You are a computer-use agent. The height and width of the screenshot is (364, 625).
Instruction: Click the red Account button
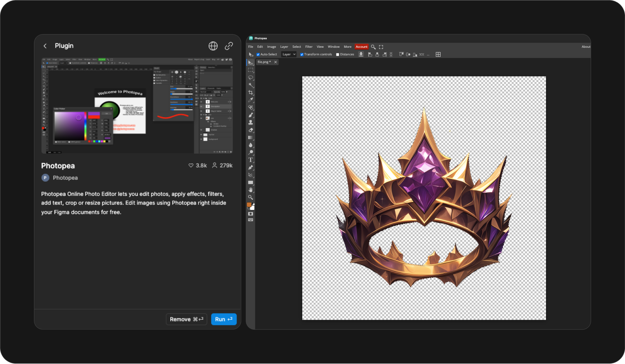(x=361, y=47)
